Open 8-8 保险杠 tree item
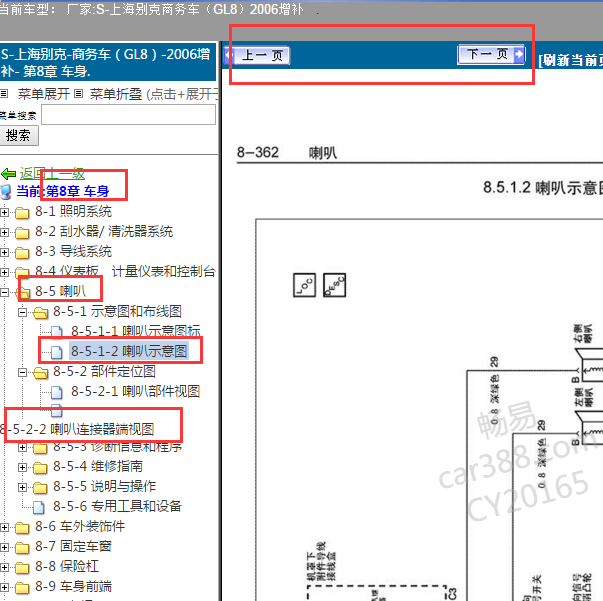603x601 pixels. 67,566
